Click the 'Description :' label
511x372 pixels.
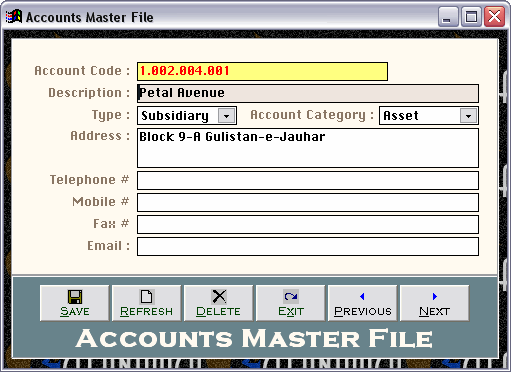pyautogui.click(x=89, y=93)
